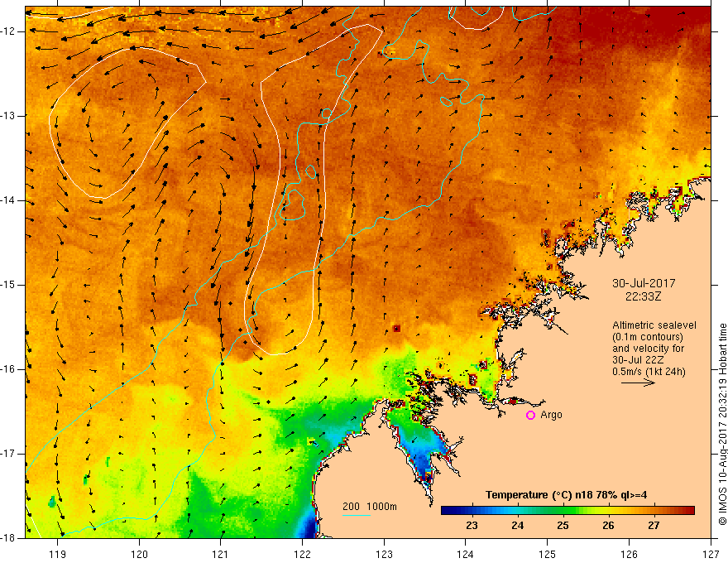Viewport: 728px width, 563px height.
Task: Click the 30-Jul-2017 date label
Action: (644, 283)
